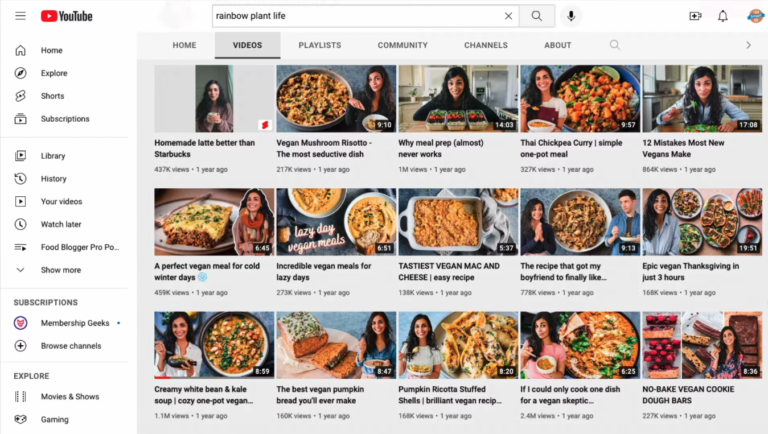768x434 pixels.
Task: Expand Show more in sidebar
Action: point(60,270)
